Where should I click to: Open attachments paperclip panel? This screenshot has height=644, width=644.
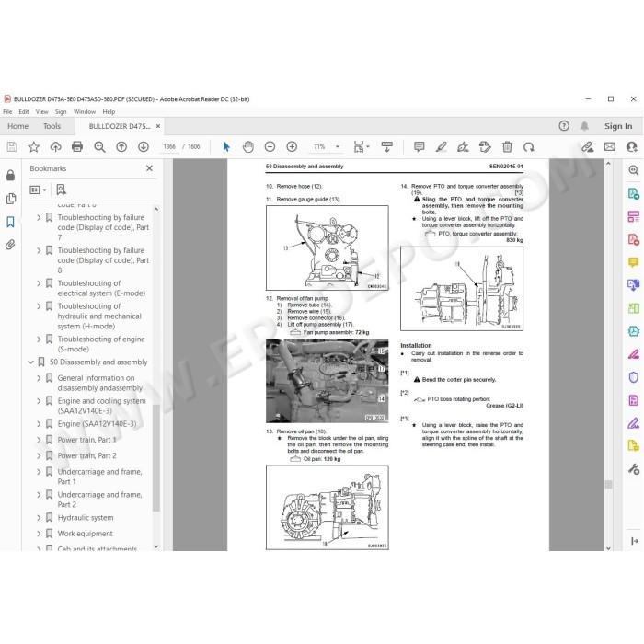[11, 245]
